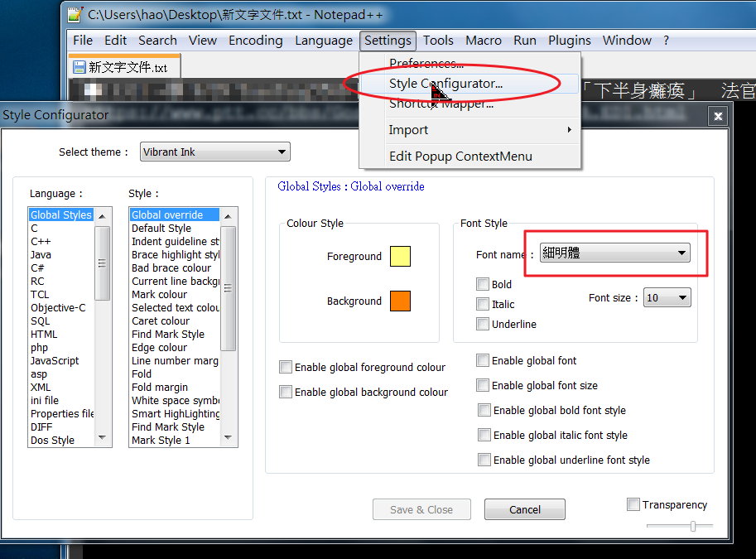This screenshot has height=559, width=756.
Task: Close the Style Configurator dialog with X
Action: [718, 116]
